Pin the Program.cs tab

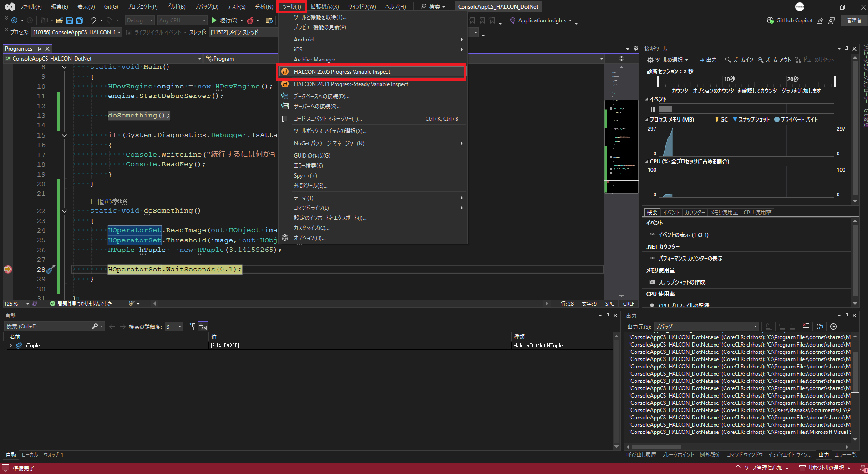39,49
